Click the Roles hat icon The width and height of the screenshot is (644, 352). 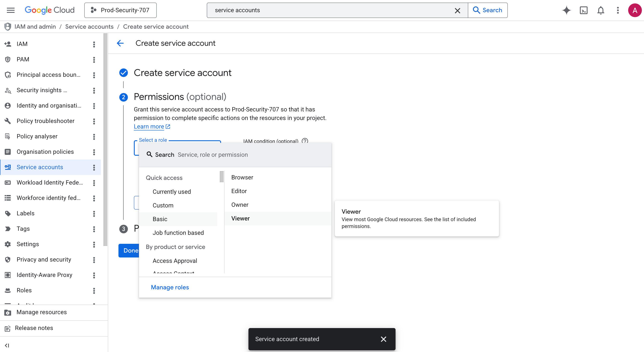click(x=8, y=290)
